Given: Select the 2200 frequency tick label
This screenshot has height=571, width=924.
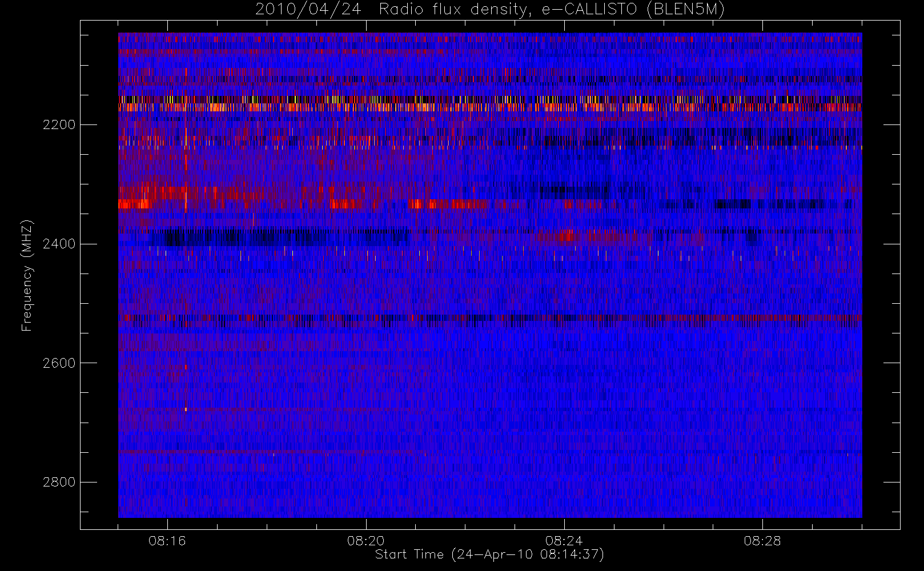Looking at the screenshot, I should point(59,125).
